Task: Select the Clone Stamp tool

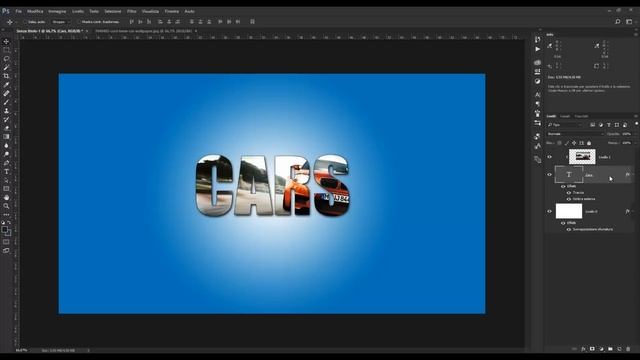Action: [6, 111]
